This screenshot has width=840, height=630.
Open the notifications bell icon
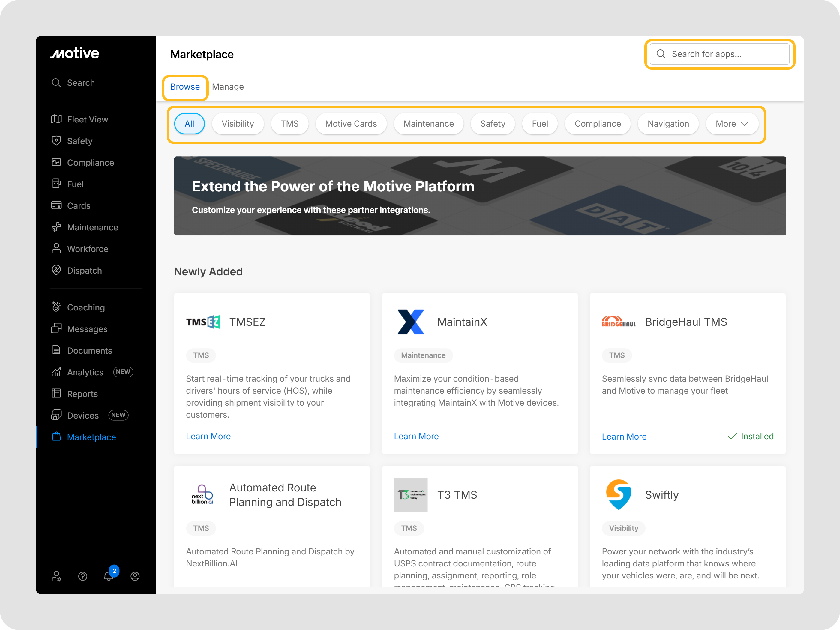coord(109,576)
